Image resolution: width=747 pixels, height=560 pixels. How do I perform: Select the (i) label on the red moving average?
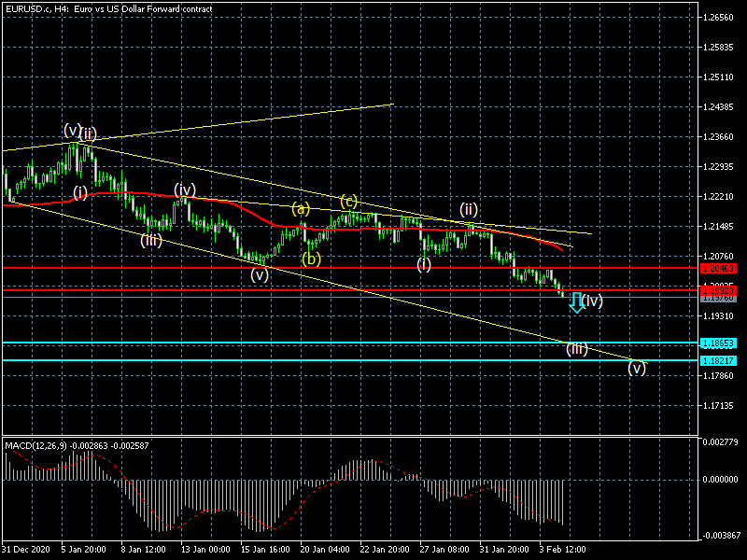coord(80,193)
